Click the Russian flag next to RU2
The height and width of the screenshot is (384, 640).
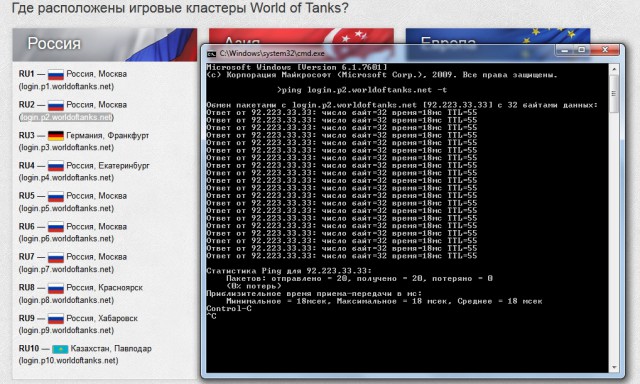[x=56, y=105]
